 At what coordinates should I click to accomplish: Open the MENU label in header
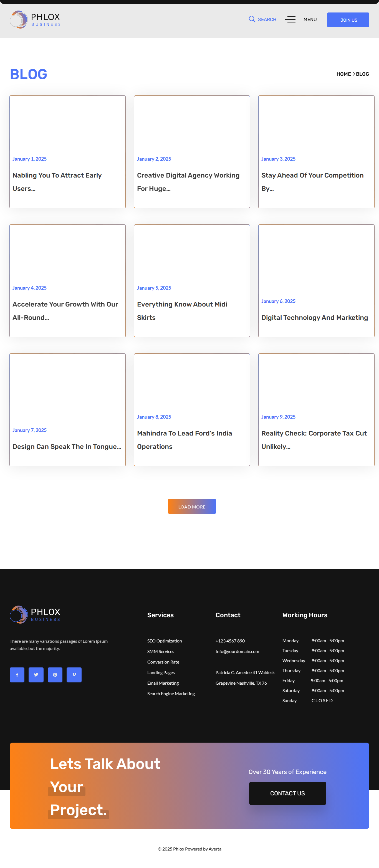click(310, 19)
